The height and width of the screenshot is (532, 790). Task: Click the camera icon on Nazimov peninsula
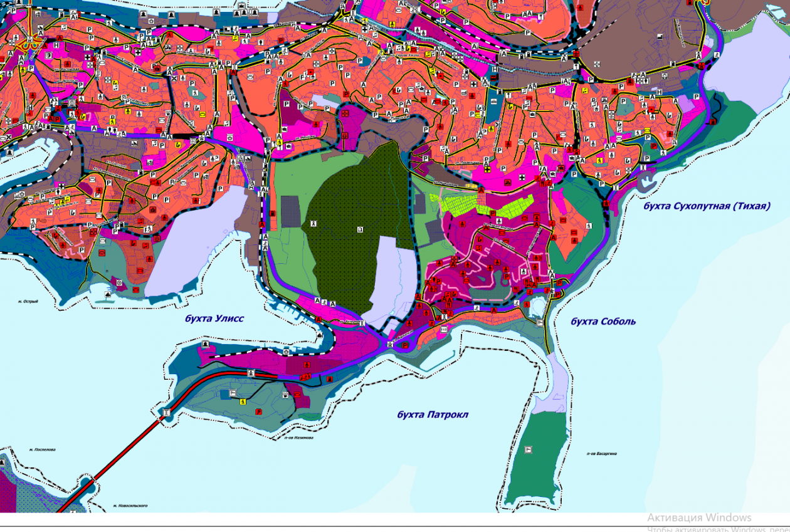point(286,395)
